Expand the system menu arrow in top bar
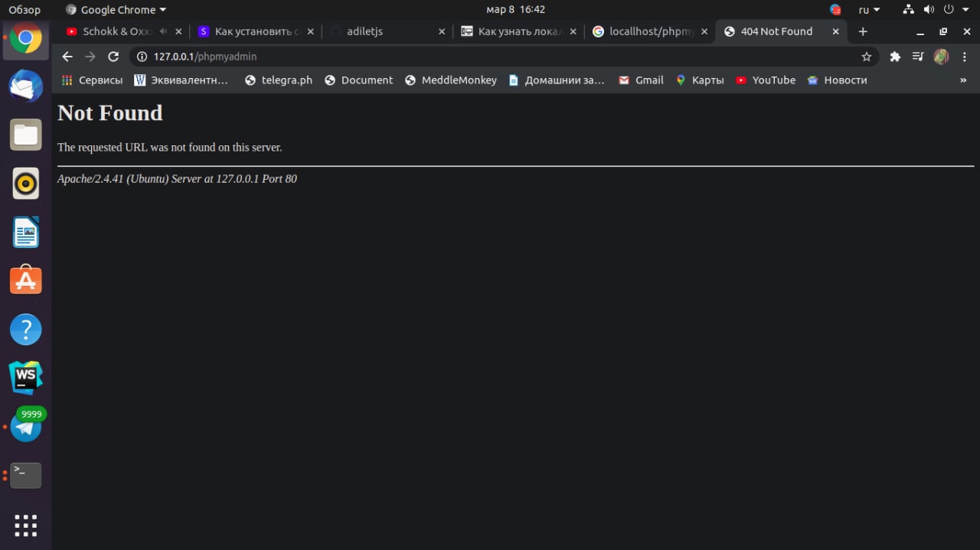The width and height of the screenshot is (980, 550). (x=966, y=10)
